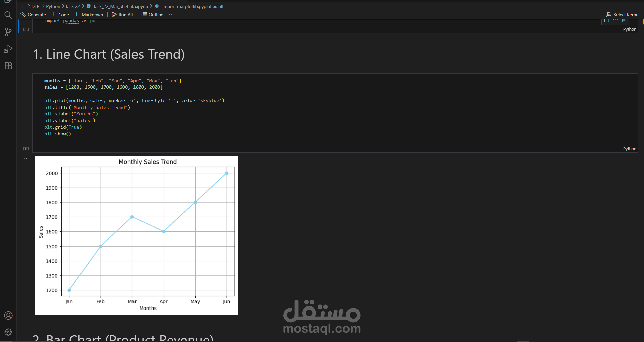644x342 pixels.
Task: Add a new Markdown cell
Action: click(89, 15)
